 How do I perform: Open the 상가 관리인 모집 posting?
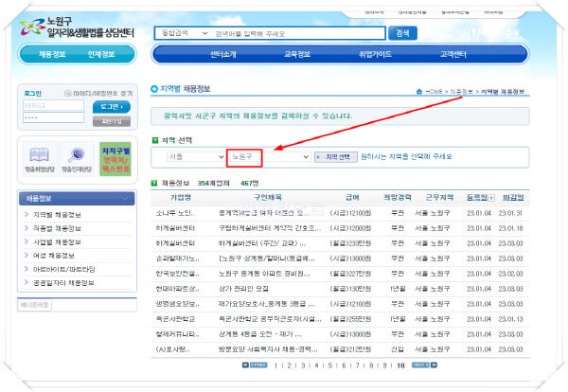point(243,289)
